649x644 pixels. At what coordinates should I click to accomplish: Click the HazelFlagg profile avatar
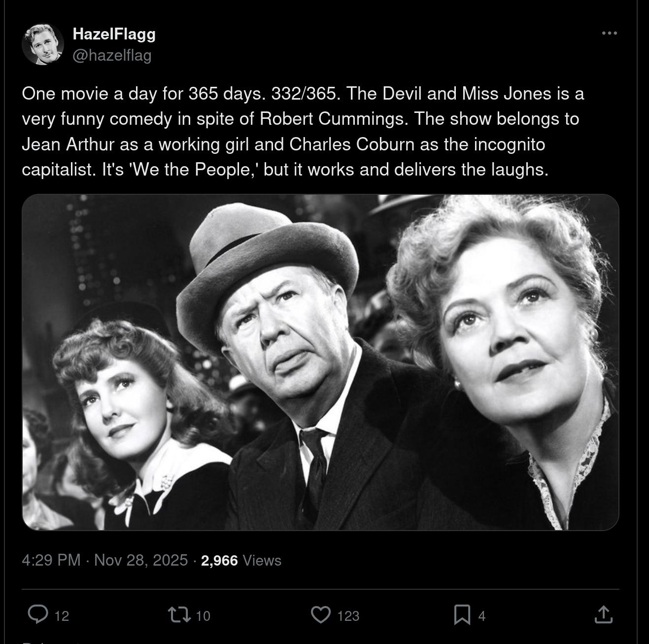[x=43, y=44]
